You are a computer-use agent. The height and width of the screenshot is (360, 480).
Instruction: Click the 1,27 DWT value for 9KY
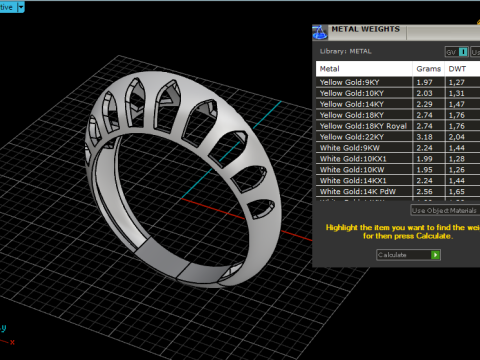(457, 82)
